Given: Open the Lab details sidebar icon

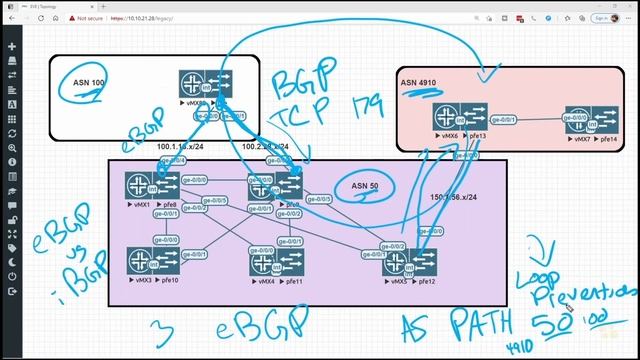Looking at the screenshot, I should 12,177.
